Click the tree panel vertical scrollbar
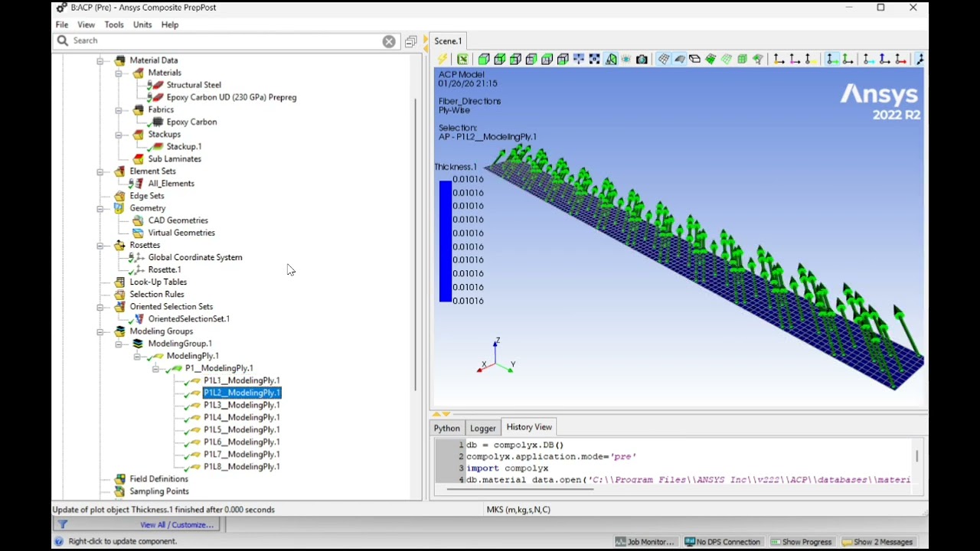 pos(416,245)
